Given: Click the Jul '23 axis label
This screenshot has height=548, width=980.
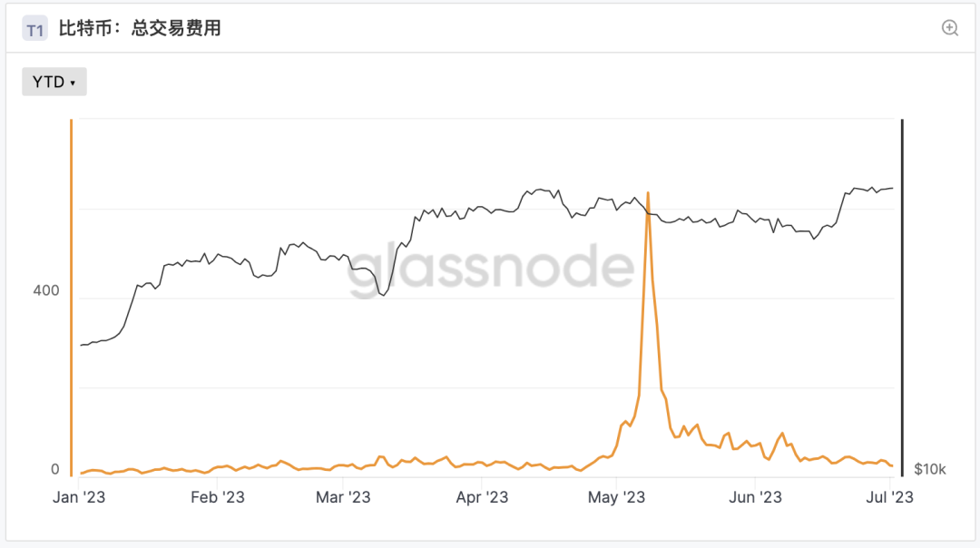Looking at the screenshot, I should [890, 497].
